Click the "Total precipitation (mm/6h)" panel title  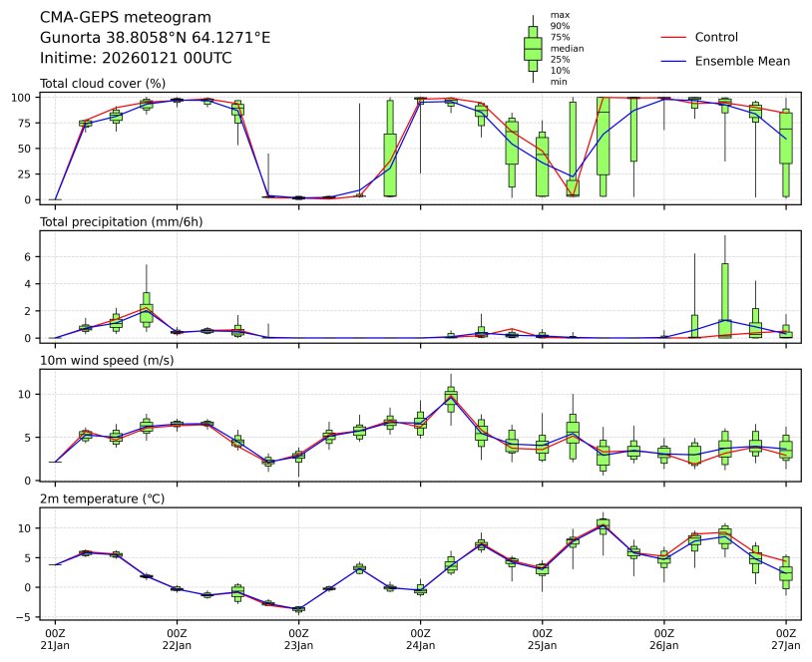click(x=122, y=221)
